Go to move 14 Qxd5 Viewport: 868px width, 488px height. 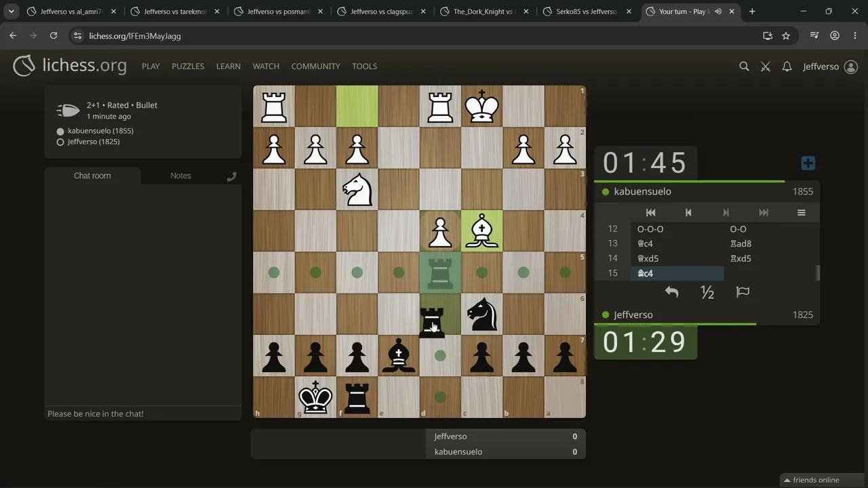(677, 259)
